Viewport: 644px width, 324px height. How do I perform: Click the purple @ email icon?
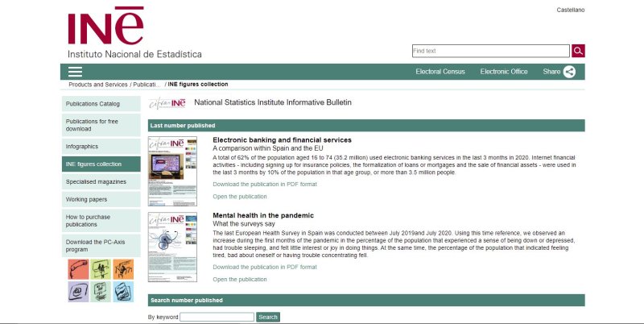[x=78, y=291]
